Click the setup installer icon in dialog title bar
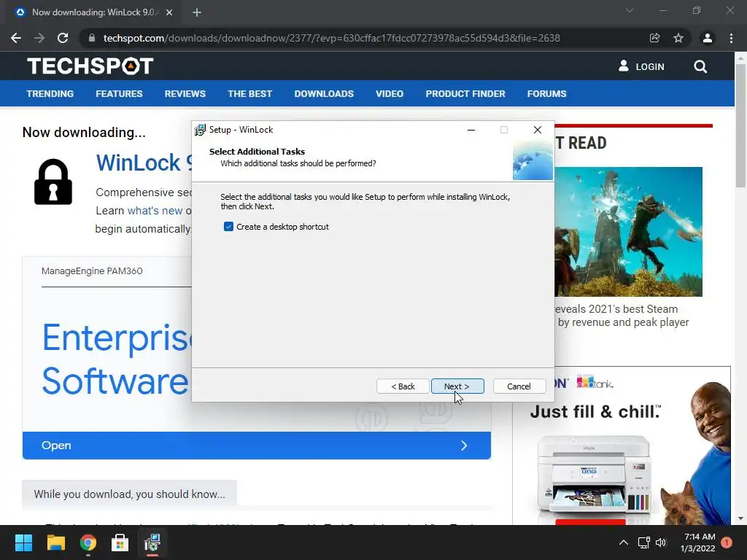The width and height of the screenshot is (747, 560). (x=201, y=130)
